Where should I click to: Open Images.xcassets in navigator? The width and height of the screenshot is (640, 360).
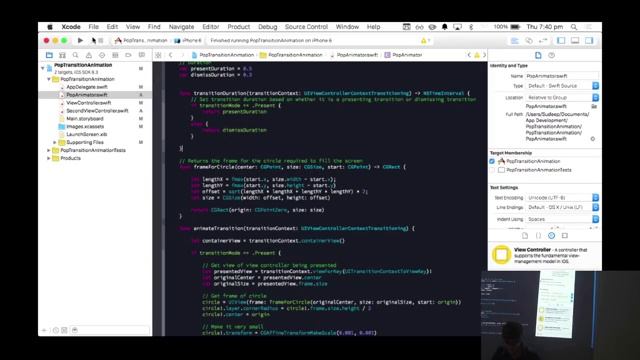click(85, 127)
